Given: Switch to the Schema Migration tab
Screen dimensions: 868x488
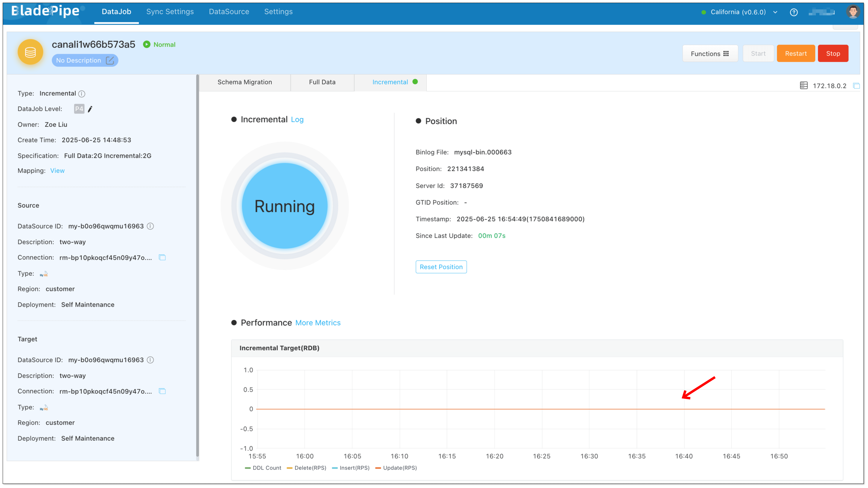Looking at the screenshot, I should pyautogui.click(x=245, y=82).
